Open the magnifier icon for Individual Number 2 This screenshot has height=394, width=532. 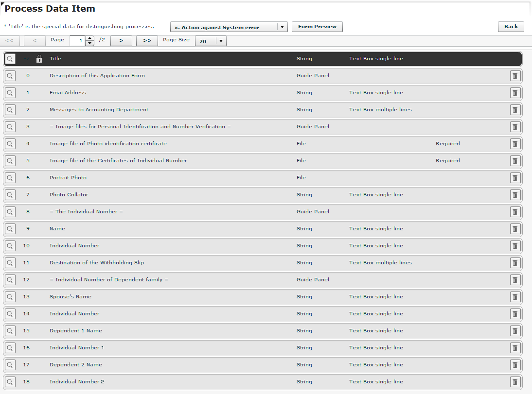tap(10, 382)
